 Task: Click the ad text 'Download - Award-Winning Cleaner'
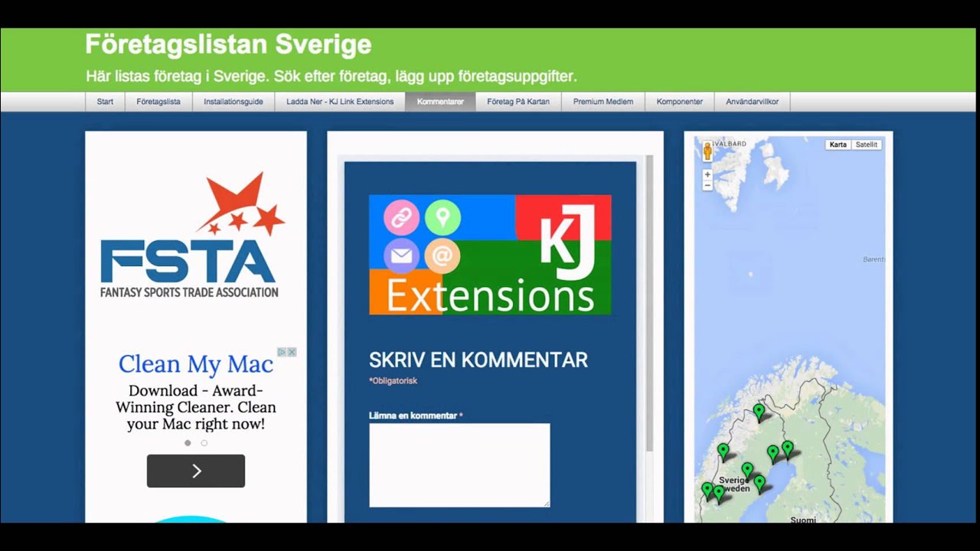(x=196, y=407)
